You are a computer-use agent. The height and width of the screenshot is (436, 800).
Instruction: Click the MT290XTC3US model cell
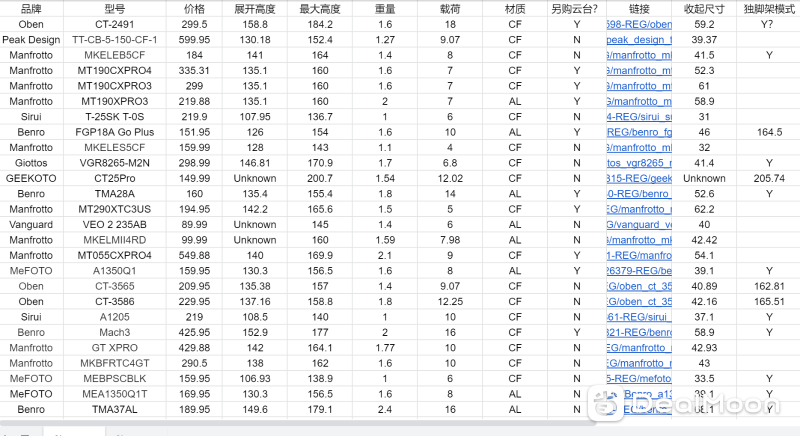click(x=115, y=209)
